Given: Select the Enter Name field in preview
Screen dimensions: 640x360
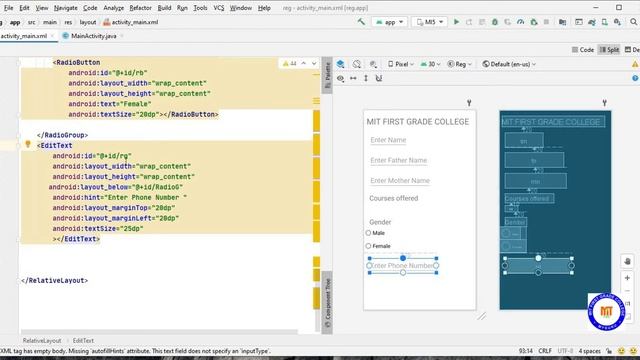Looking at the screenshot, I should pos(388,140).
